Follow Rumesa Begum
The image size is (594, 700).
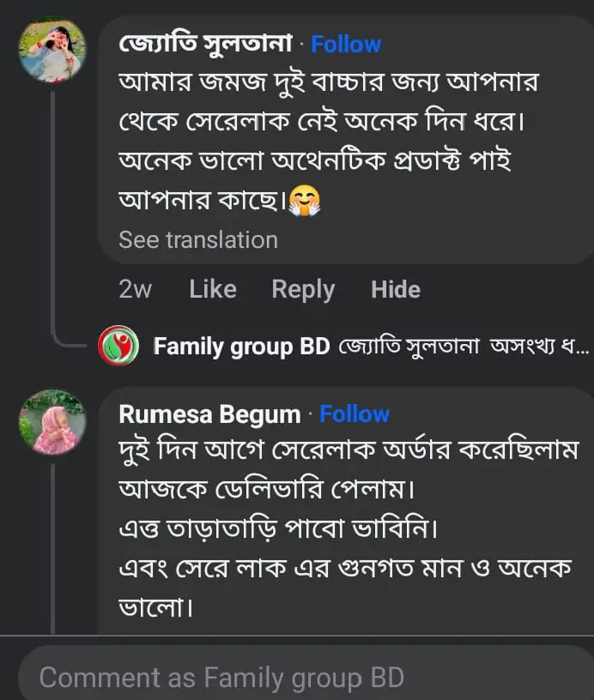355,413
